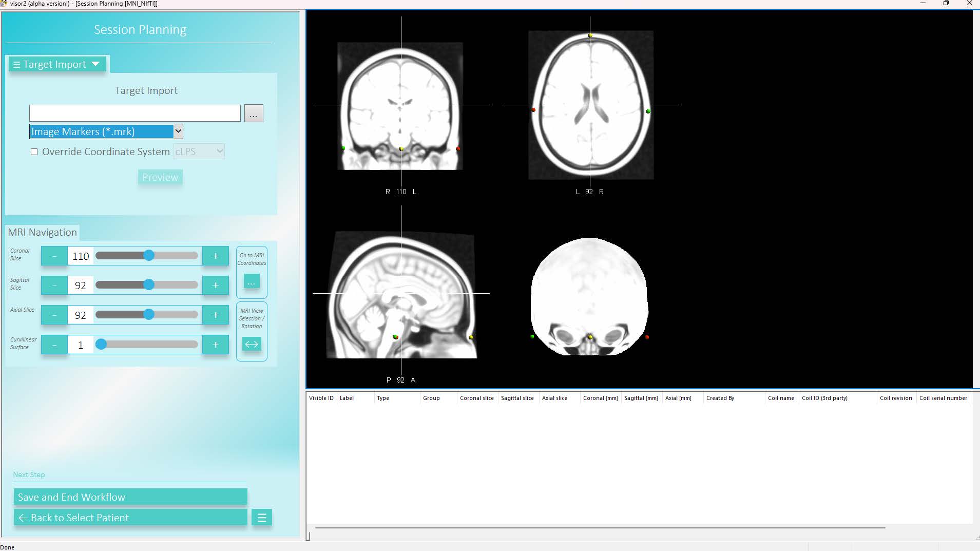Click the Preview button
Screen dimensions: 980x551
click(160, 177)
